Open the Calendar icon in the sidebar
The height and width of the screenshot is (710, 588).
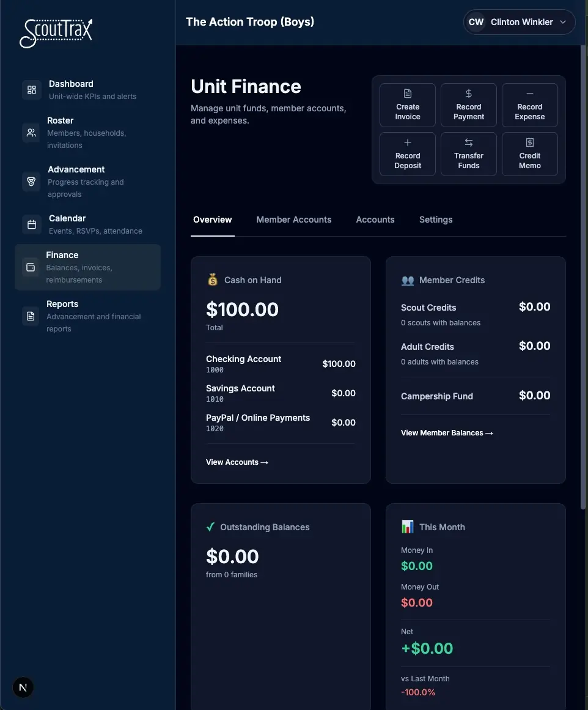point(32,224)
